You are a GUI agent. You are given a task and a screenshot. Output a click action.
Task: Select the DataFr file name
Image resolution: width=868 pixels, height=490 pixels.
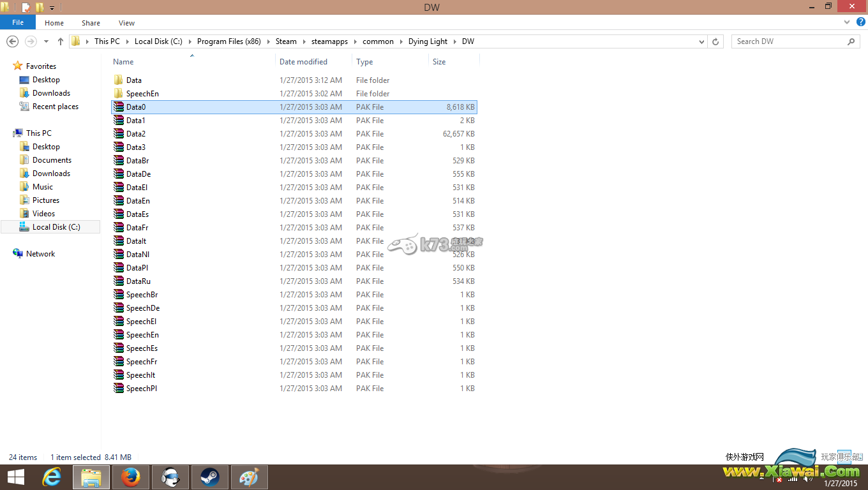tap(137, 228)
